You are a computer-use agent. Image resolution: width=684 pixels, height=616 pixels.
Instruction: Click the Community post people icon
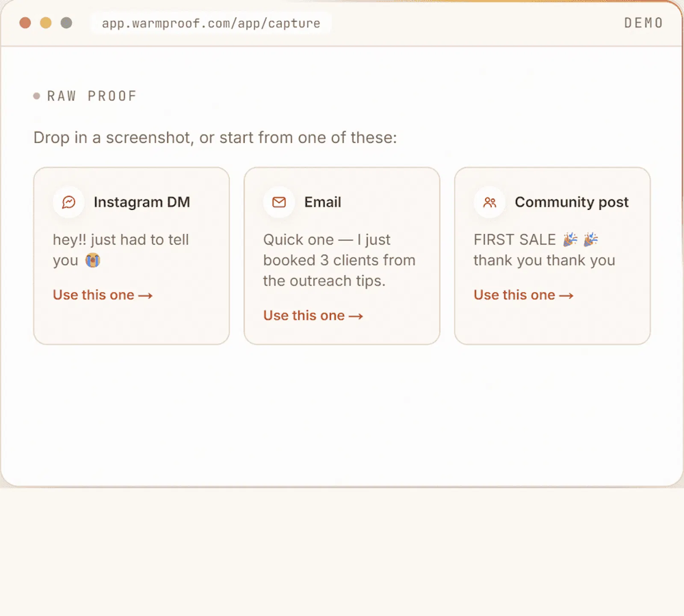pos(489,202)
